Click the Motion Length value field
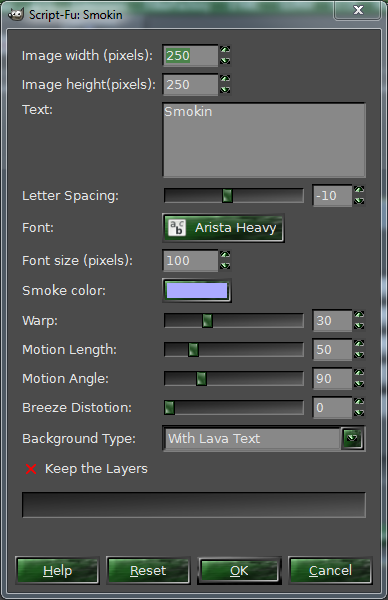This screenshot has width=388, height=600. point(332,350)
